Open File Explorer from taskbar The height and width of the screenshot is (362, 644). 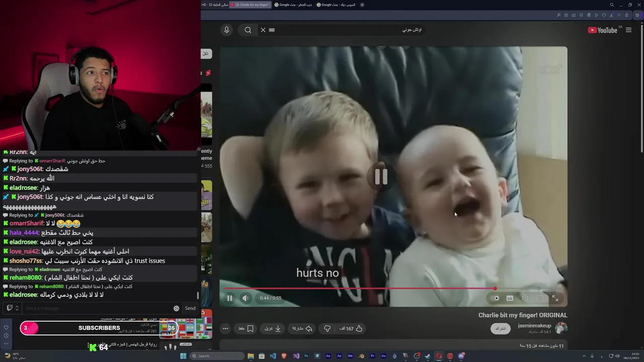click(x=251, y=356)
